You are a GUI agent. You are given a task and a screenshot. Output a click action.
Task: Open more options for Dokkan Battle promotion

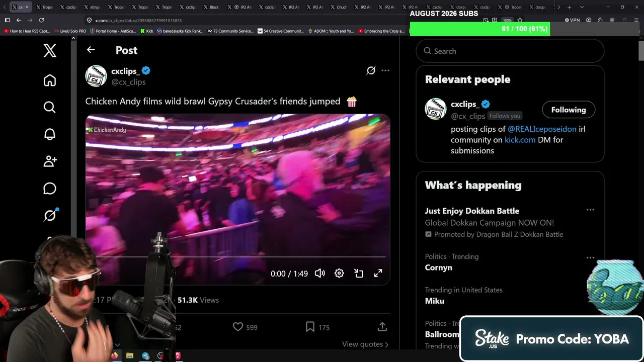[590, 210]
